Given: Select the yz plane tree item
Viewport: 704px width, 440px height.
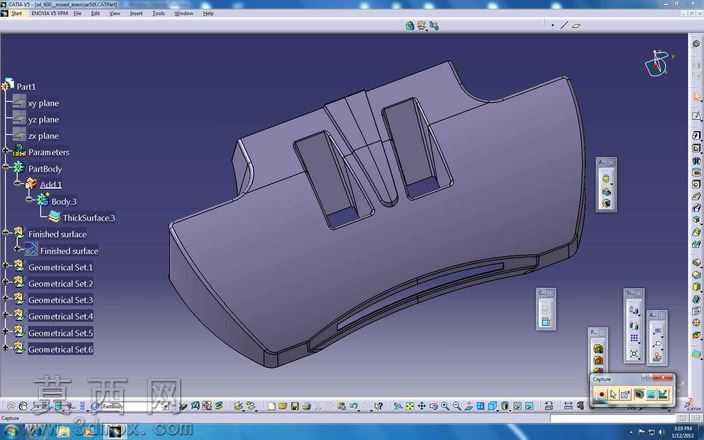Looking at the screenshot, I should 43,119.
